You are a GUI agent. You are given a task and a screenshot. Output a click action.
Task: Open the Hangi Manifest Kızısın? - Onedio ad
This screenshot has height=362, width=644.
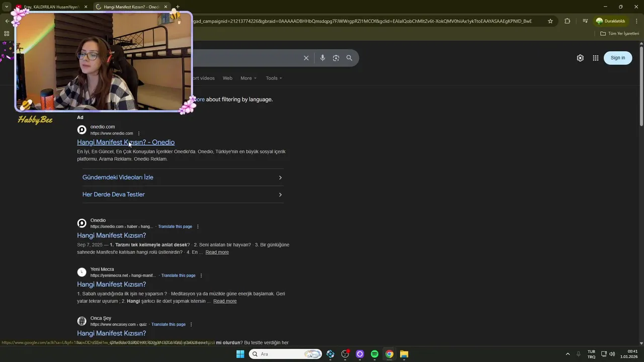[x=126, y=142]
